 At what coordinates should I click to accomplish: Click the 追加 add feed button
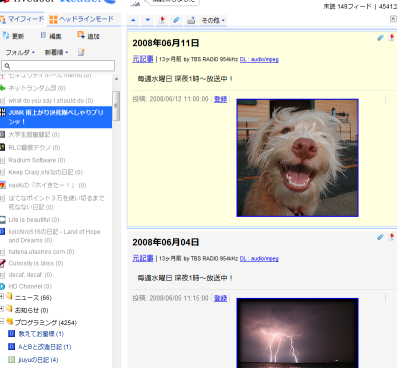click(89, 36)
